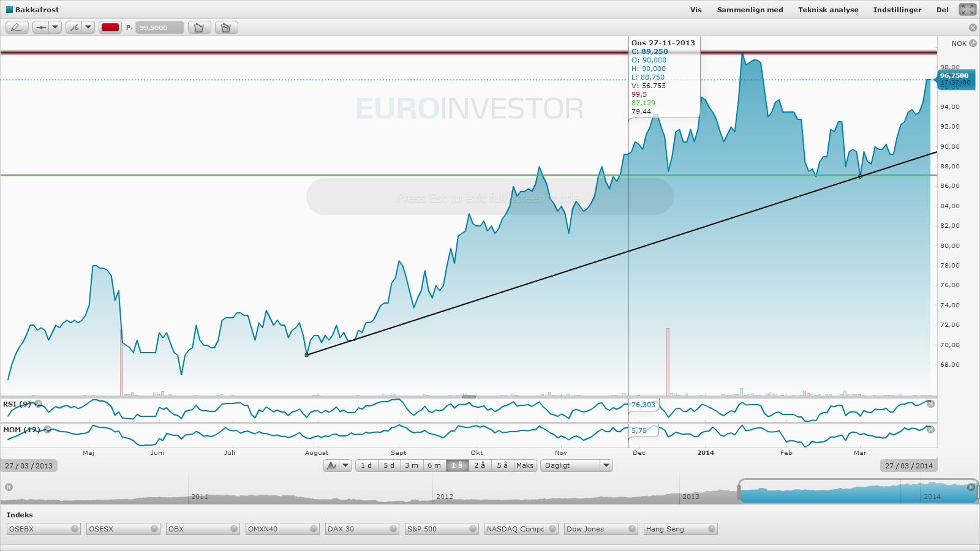Open the Sammenlign med menu
The image size is (980, 551).
click(750, 10)
